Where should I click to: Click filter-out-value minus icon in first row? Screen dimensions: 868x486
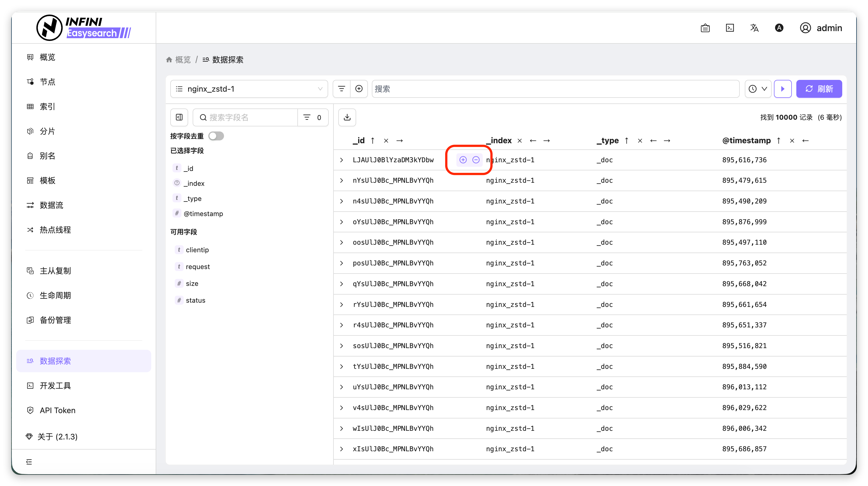click(x=476, y=160)
